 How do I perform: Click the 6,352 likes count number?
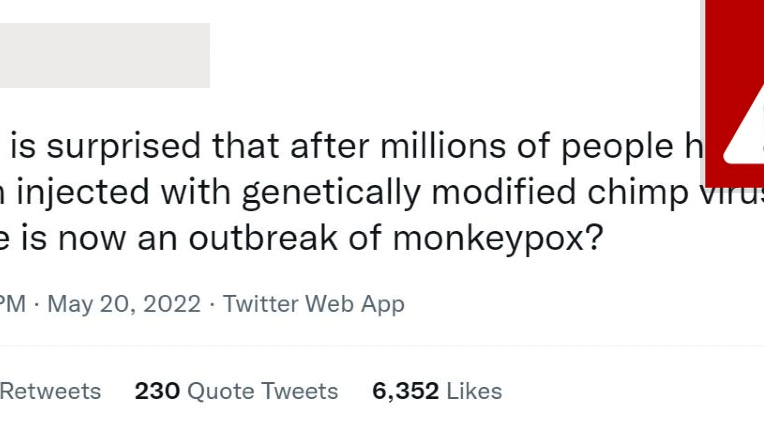point(405,391)
